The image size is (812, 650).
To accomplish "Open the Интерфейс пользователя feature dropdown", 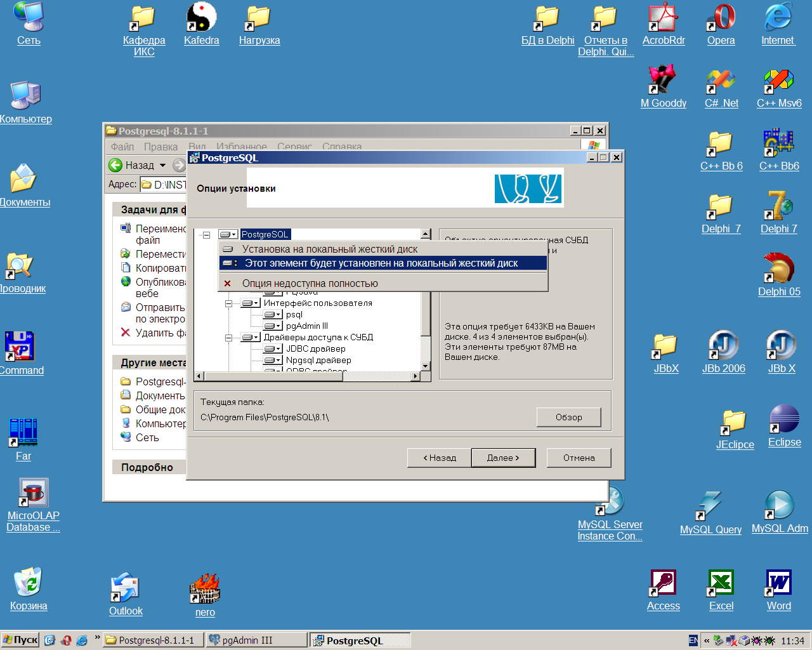I will click(x=251, y=303).
